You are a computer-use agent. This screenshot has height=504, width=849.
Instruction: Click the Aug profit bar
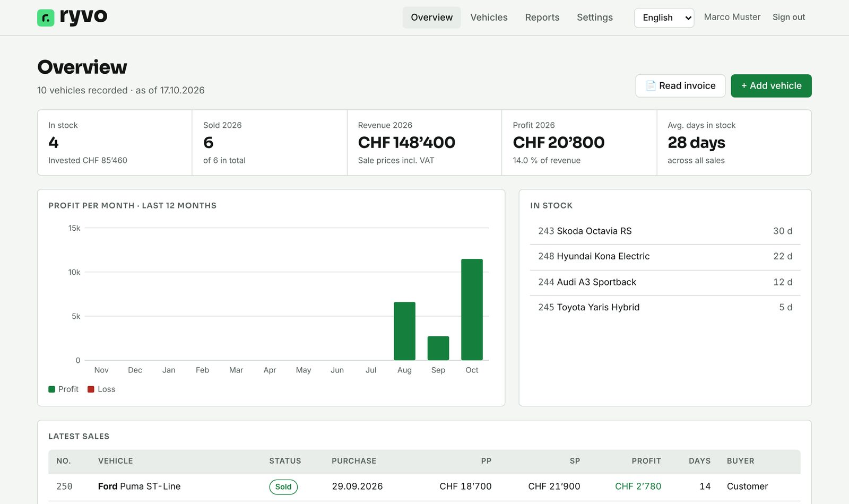[x=404, y=331]
